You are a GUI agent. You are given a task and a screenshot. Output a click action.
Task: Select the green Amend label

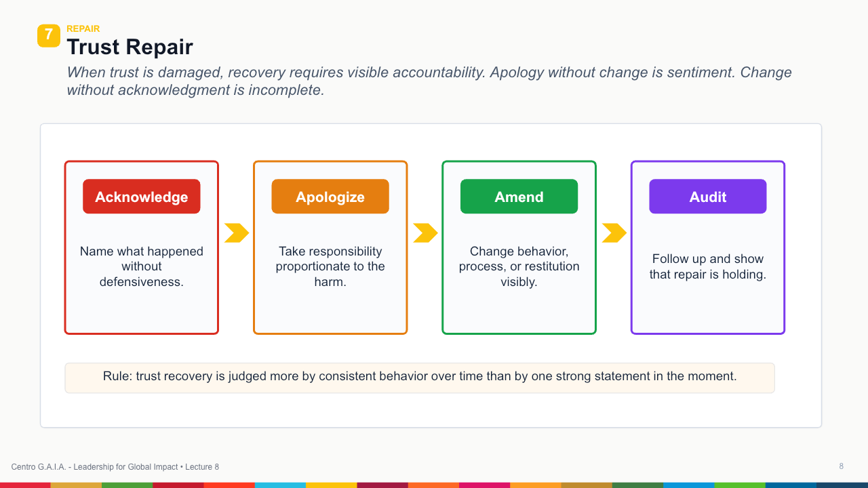pyautogui.click(x=519, y=197)
